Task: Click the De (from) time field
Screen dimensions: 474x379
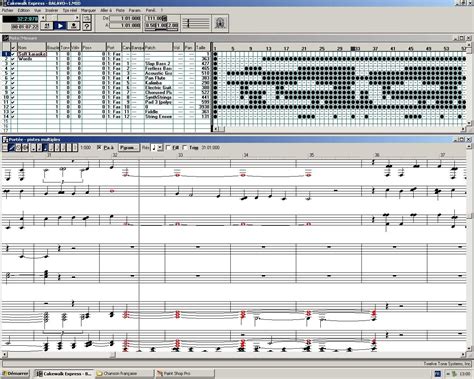Action: (125, 18)
